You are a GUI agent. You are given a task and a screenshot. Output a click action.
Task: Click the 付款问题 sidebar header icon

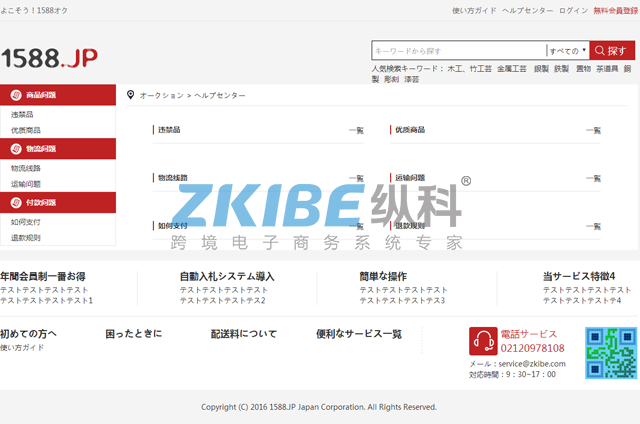point(16,202)
